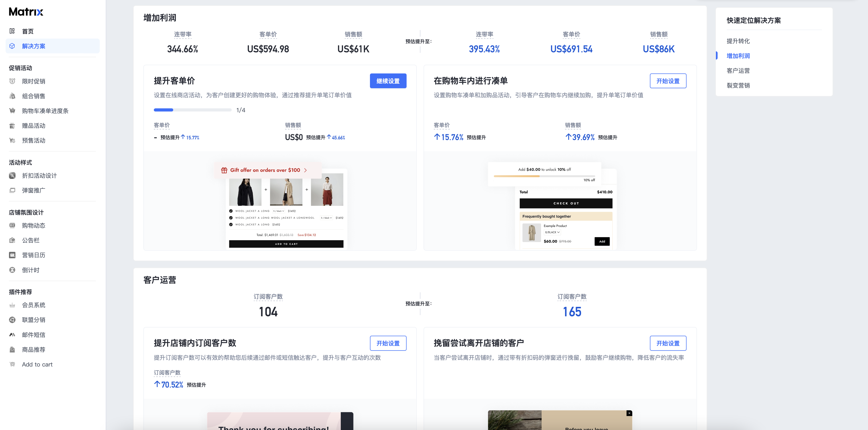Click the 商品推荐 icon
Screen dimensions: 868x430
click(x=12, y=350)
